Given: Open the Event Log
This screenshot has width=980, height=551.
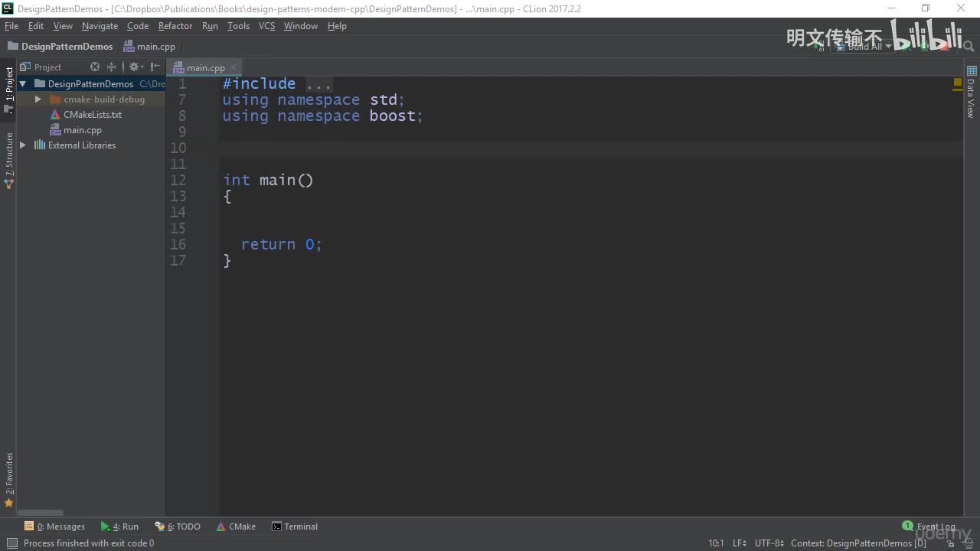Looking at the screenshot, I should pos(929,527).
